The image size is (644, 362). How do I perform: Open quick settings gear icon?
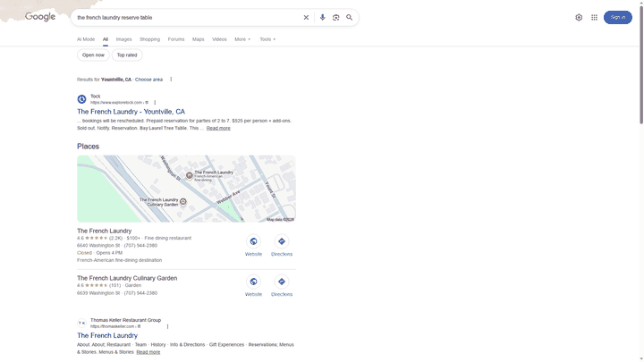pos(579,17)
